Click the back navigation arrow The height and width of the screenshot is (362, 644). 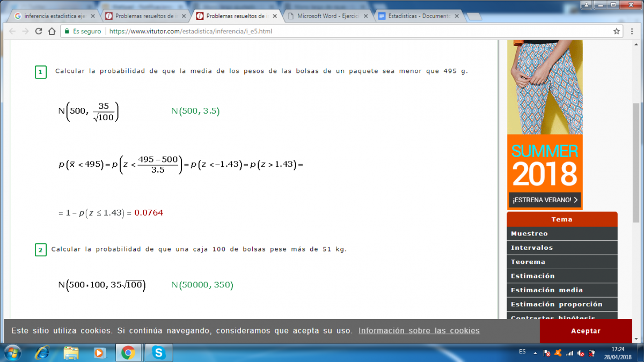12,31
